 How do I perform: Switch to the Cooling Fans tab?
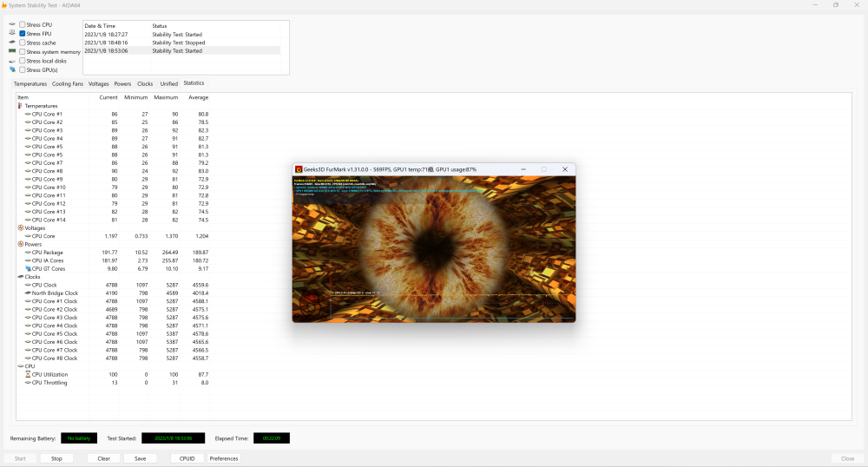coord(68,83)
